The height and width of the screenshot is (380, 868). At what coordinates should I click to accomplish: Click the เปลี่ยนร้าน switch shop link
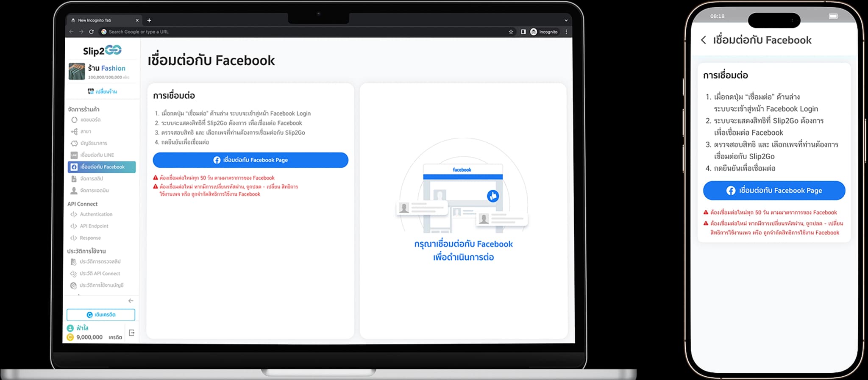(102, 92)
